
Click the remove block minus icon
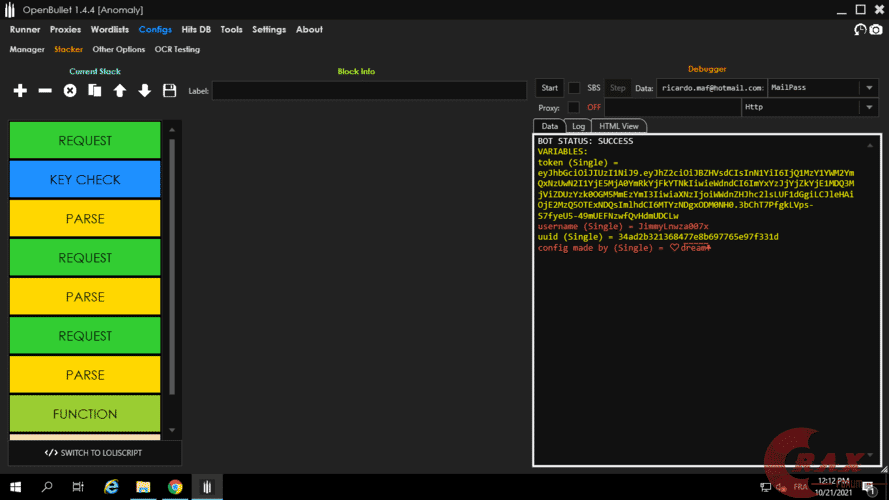coord(45,91)
